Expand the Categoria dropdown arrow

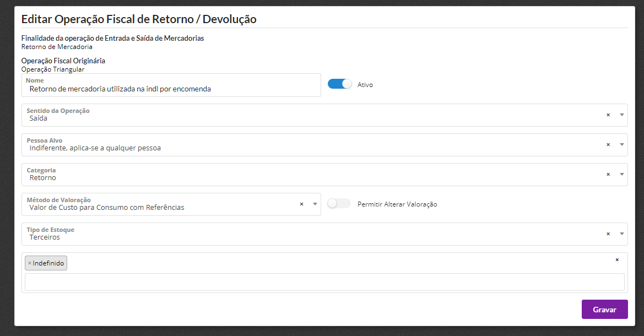(x=621, y=175)
